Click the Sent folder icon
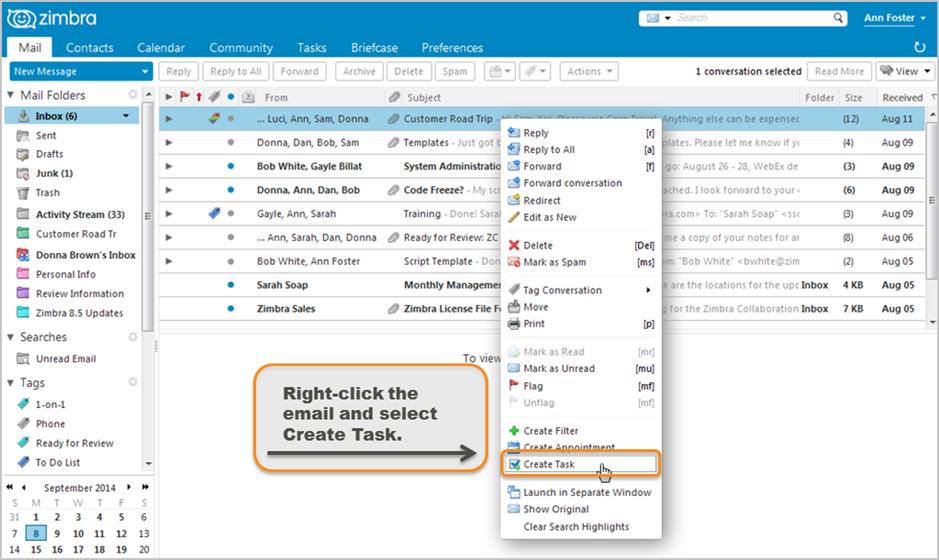The image size is (939, 560). (x=23, y=135)
